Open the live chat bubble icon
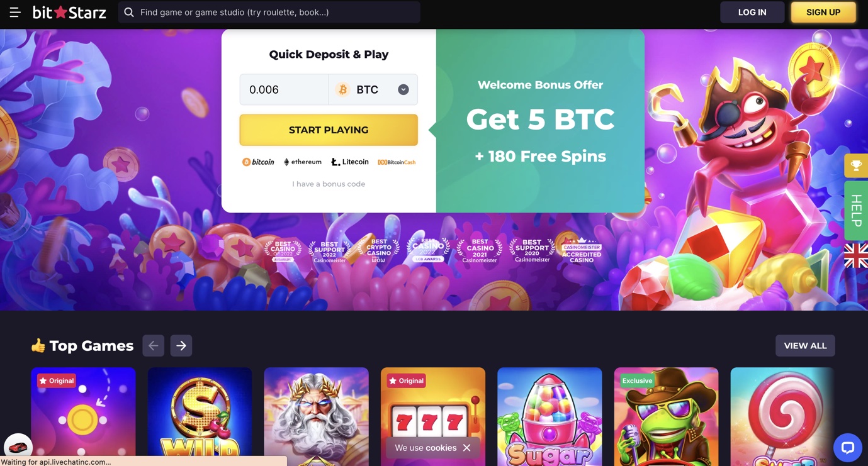The width and height of the screenshot is (868, 466). 847,448
